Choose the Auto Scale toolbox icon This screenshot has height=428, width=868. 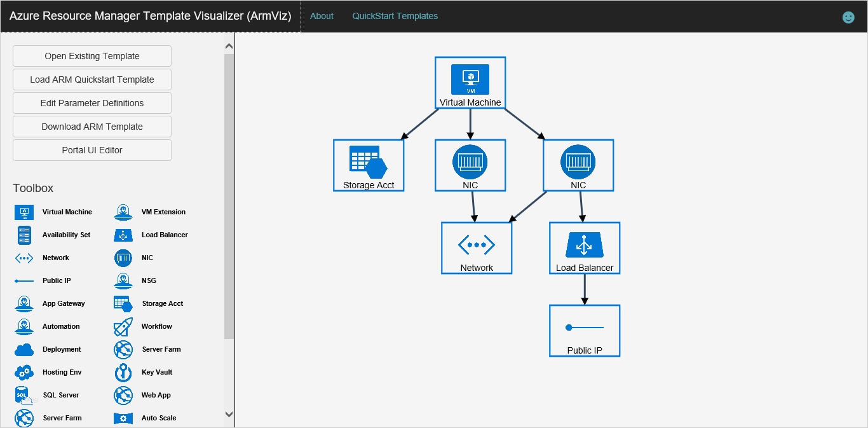click(123, 418)
